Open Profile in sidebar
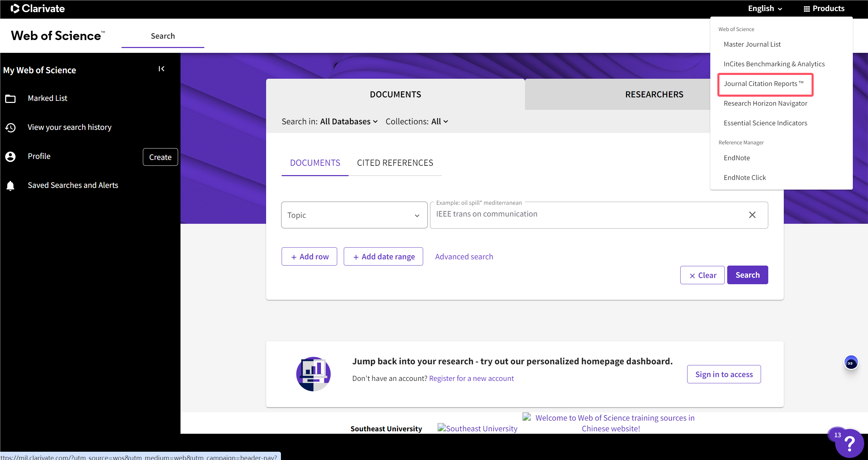 click(39, 156)
